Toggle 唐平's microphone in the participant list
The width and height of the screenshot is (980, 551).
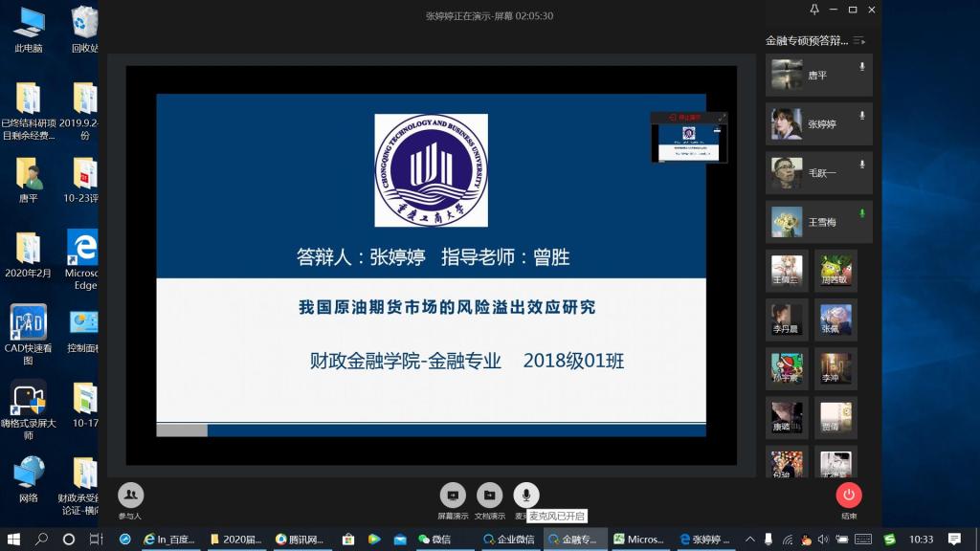click(x=861, y=67)
